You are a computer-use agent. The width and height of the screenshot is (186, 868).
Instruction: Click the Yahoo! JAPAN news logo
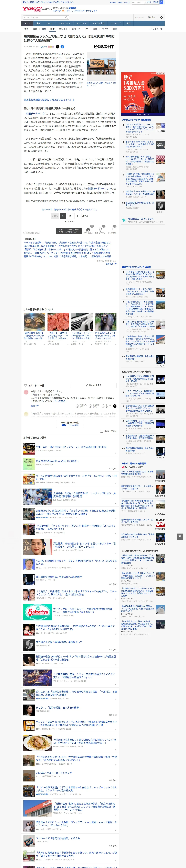click(37, 9)
